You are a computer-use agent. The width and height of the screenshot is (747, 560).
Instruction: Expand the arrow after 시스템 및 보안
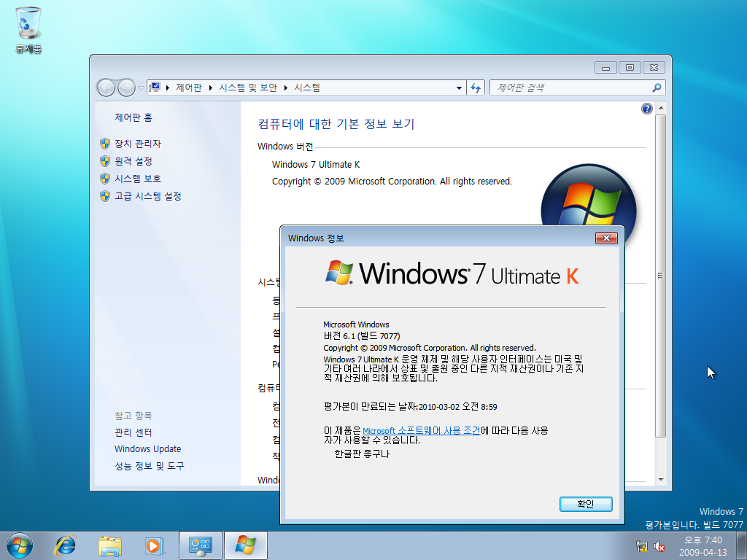(x=286, y=87)
